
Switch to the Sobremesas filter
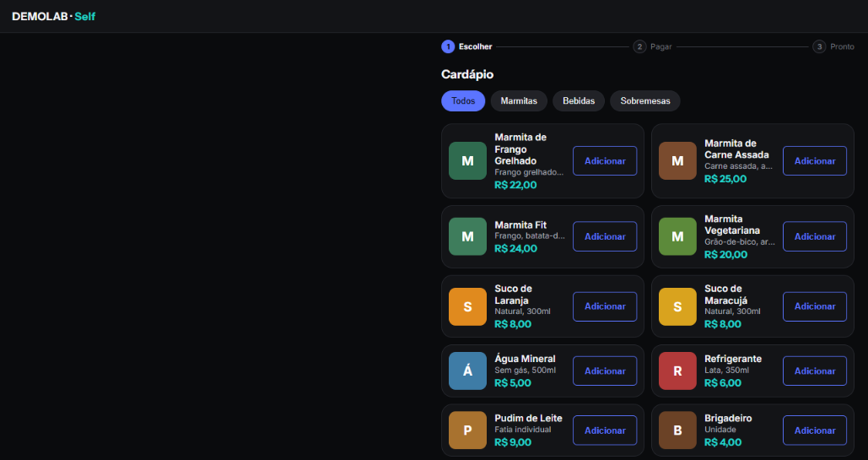click(x=645, y=101)
